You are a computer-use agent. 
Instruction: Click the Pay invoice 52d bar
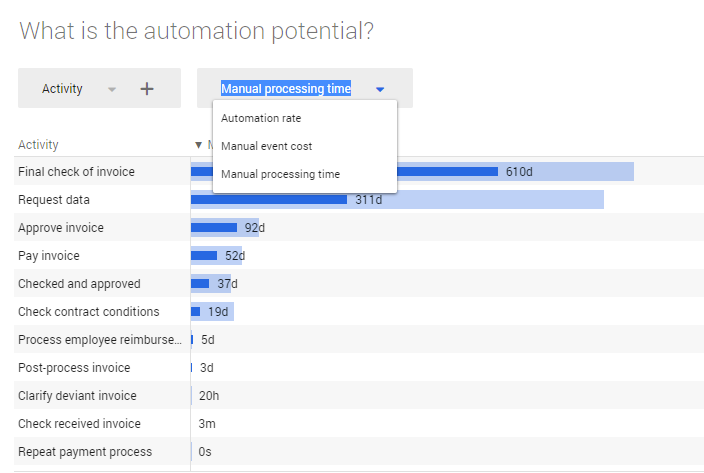[205, 256]
